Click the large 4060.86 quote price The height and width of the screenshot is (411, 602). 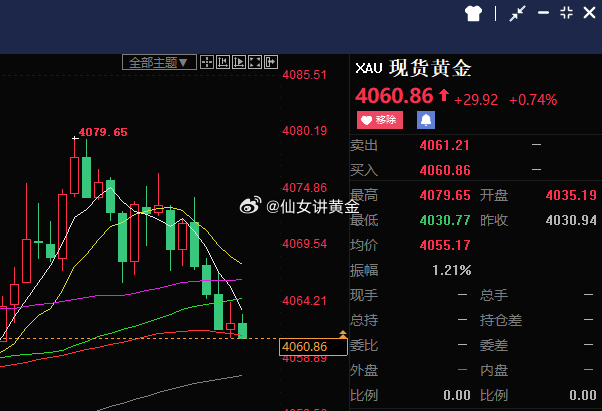[x=394, y=96]
